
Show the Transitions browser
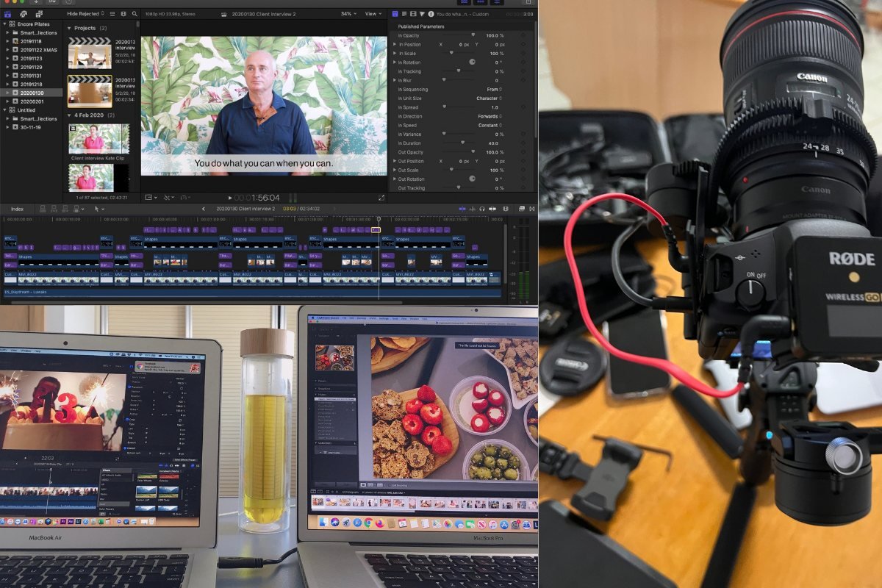click(531, 209)
